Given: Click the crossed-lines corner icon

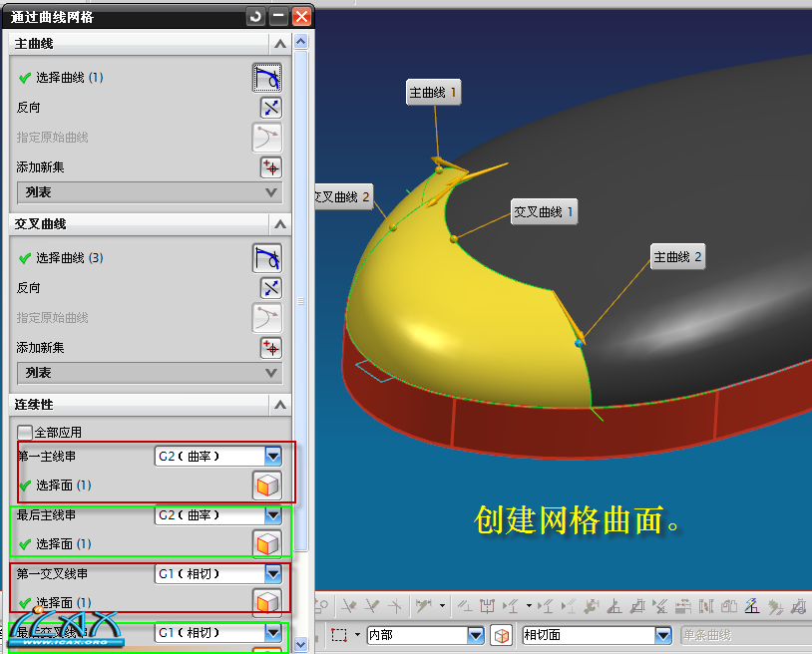Looking at the screenshot, I should [395, 605].
